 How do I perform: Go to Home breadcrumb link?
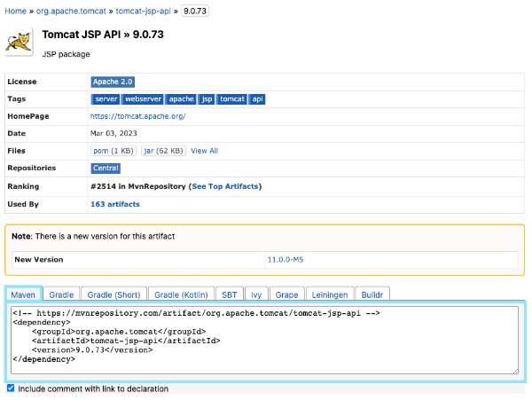click(15, 12)
